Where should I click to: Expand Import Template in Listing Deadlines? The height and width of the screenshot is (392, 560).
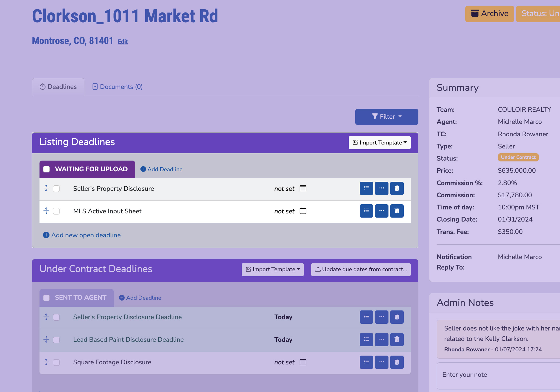tap(379, 143)
